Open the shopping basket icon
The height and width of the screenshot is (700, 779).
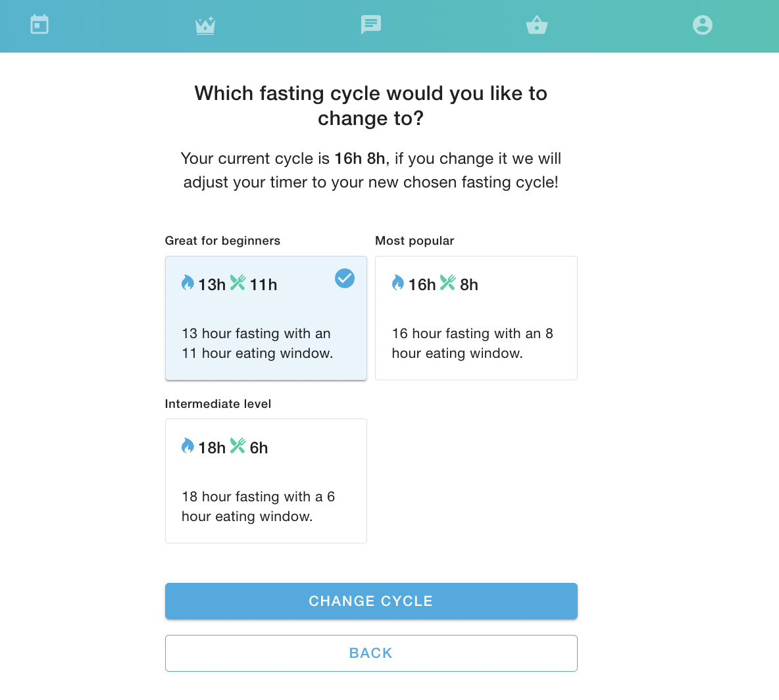pyautogui.click(x=537, y=26)
